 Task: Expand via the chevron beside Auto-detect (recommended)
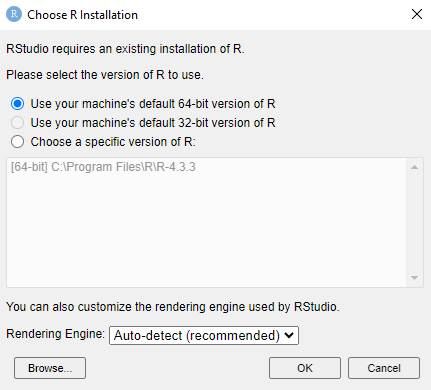click(x=289, y=335)
